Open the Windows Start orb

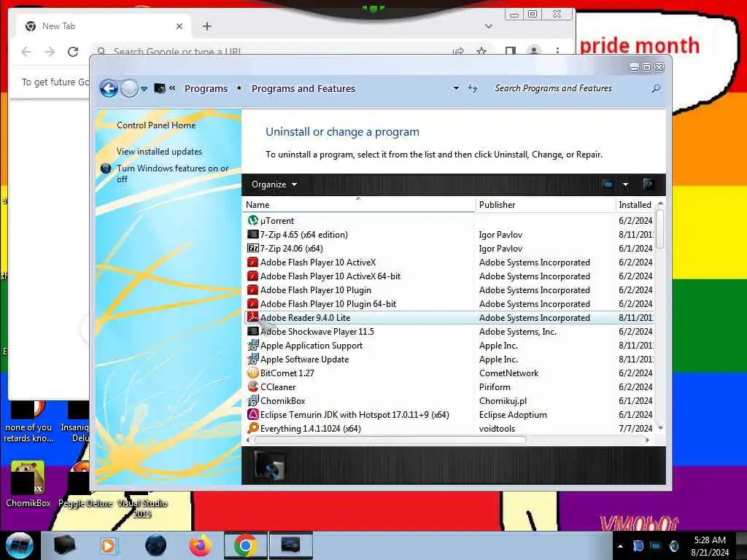click(x=20, y=545)
